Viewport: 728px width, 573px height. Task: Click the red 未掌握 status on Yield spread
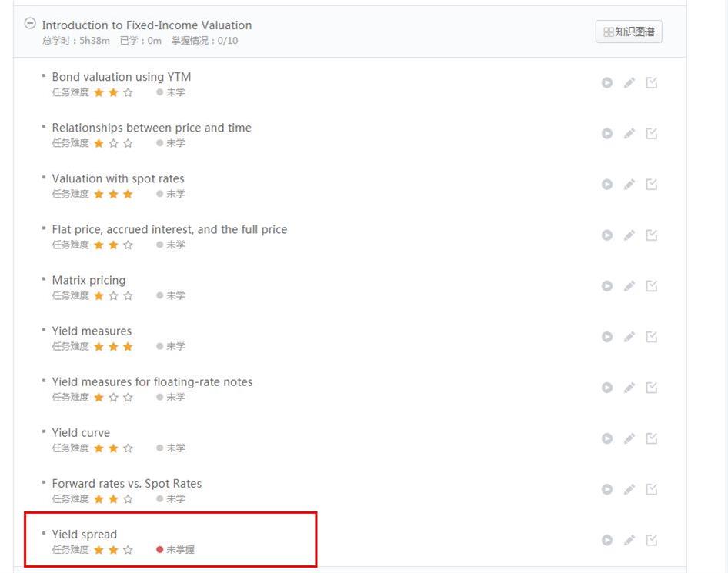click(176, 550)
